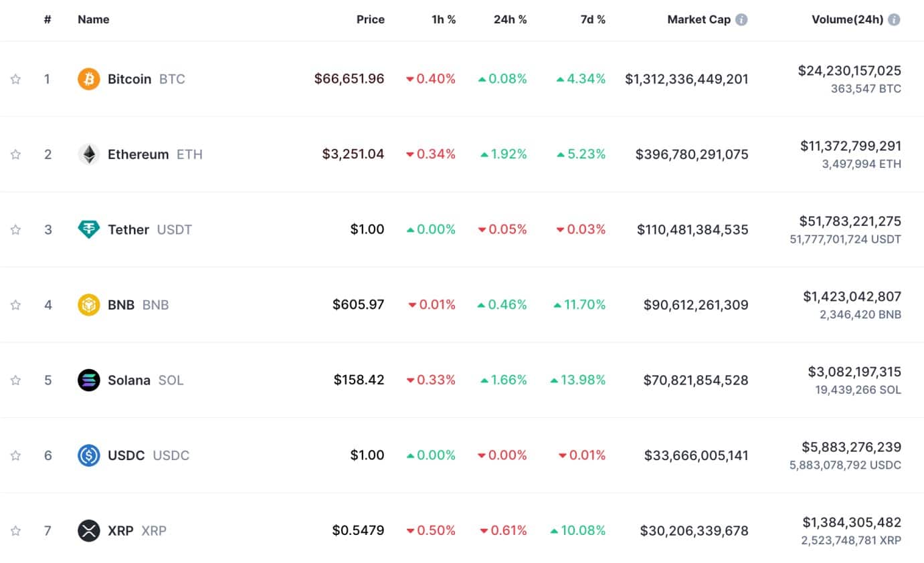Click the BNB logo icon
This screenshot has height=563, width=924.
(89, 305)
